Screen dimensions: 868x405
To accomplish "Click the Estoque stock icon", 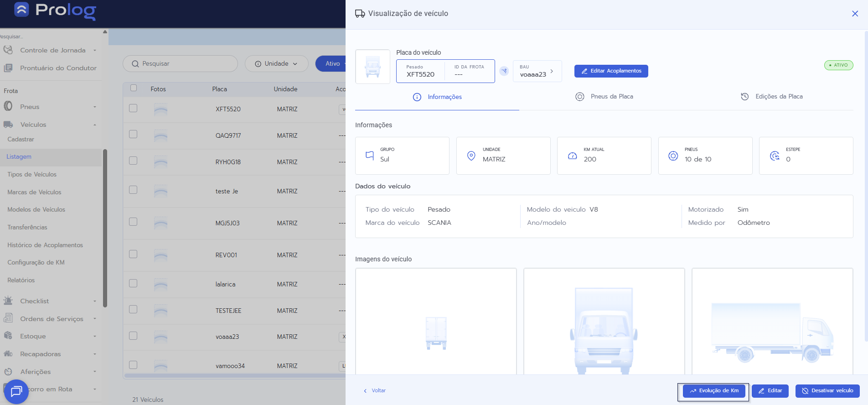I will tap(8, 336).
